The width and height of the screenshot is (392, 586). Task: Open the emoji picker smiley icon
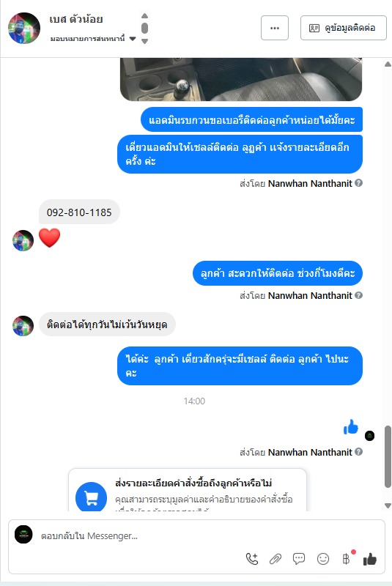(323, 559)
